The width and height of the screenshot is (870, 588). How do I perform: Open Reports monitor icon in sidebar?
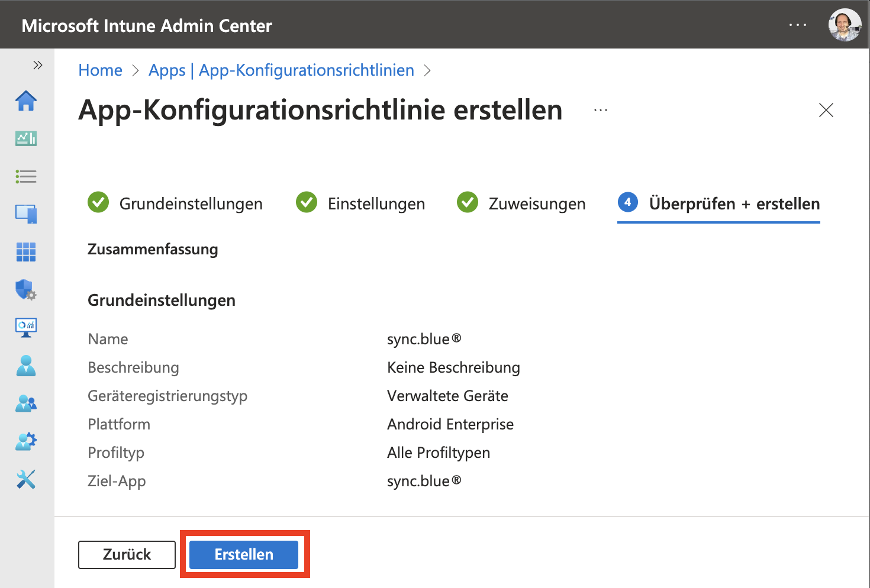coord(26,327)
